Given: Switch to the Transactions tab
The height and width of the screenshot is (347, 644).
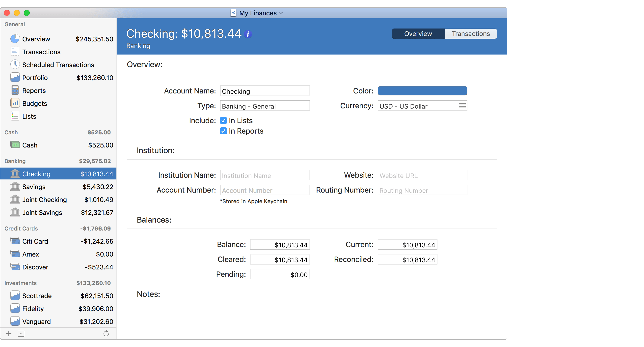Looking at the screenshot, I should tap(471, 33).
